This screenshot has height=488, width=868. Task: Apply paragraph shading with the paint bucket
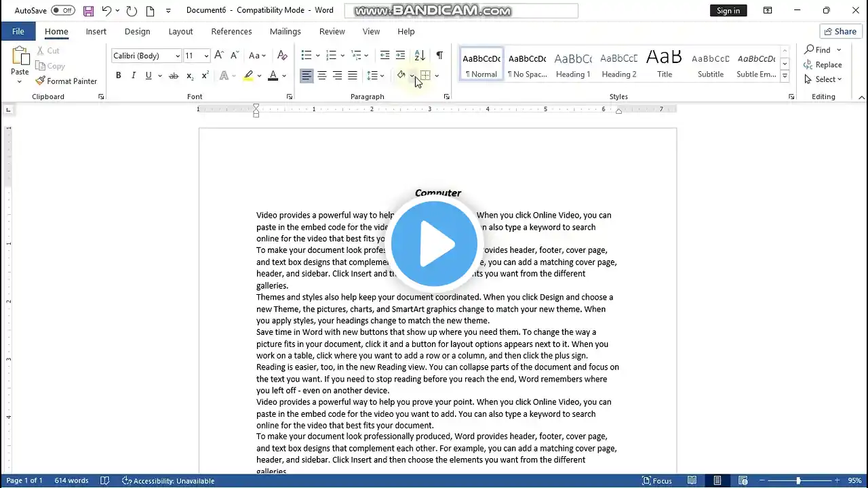401,75
